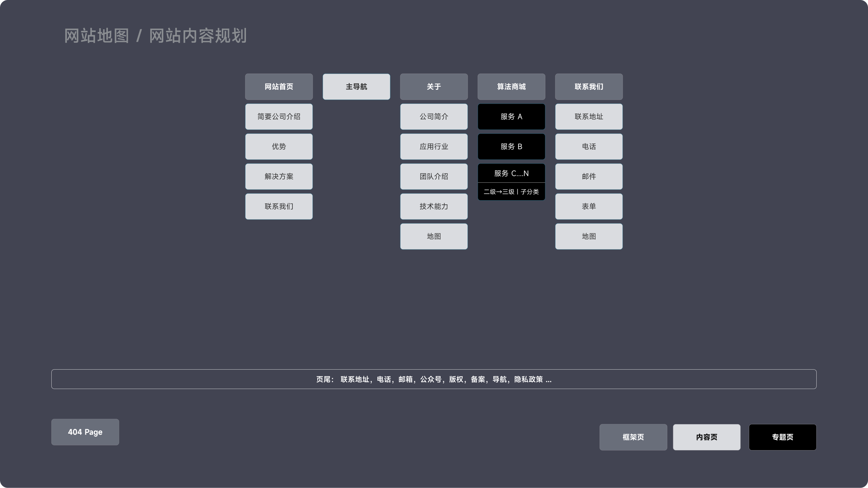Select the 公司简介 node
Image resolution: width=868 pixels, height=488 pixels.
pos(434,116)
